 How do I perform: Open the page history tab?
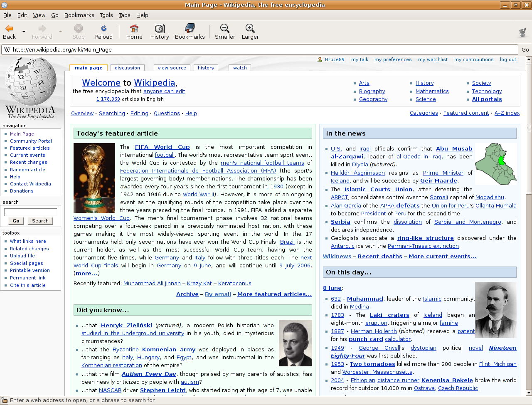tap(206, 68)
